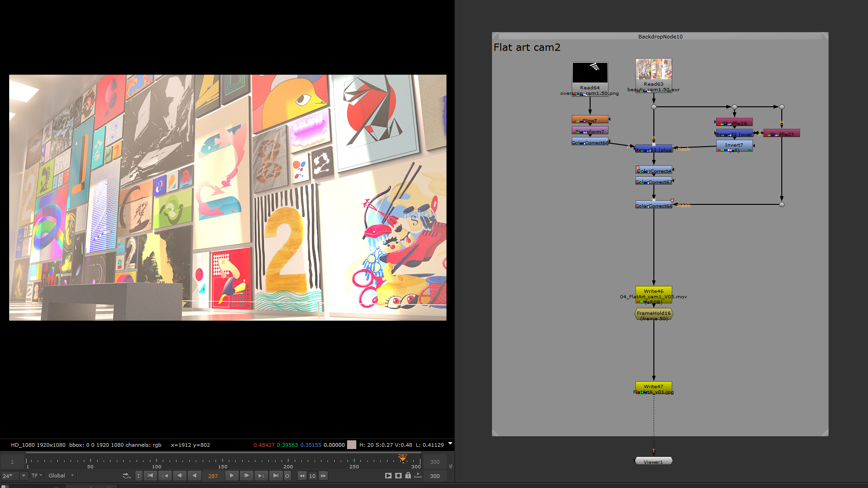
Task: Jump to the first frame
Action: 150,476
